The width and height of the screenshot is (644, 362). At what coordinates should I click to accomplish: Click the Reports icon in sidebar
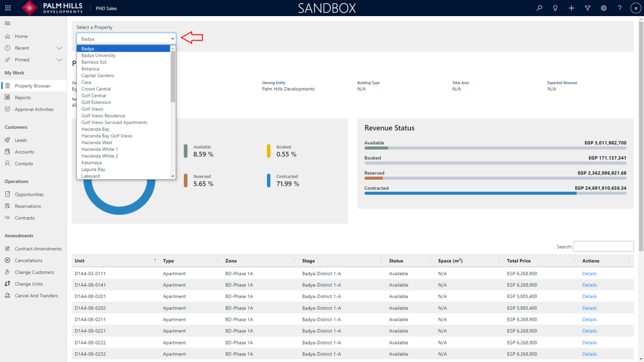pyautogui.click(x=7, y=98)
